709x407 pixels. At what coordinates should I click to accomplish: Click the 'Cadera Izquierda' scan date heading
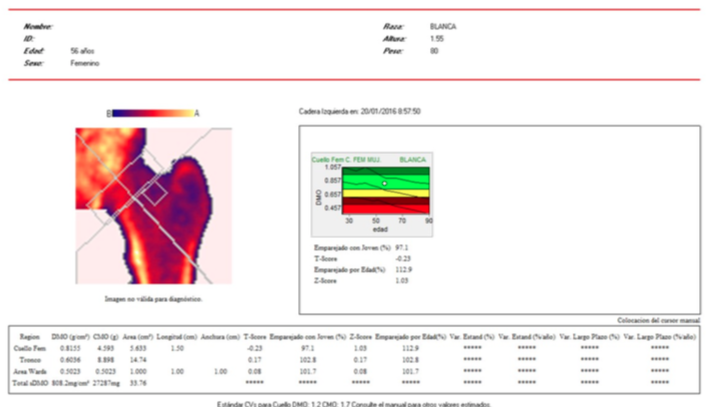[360, 112]
